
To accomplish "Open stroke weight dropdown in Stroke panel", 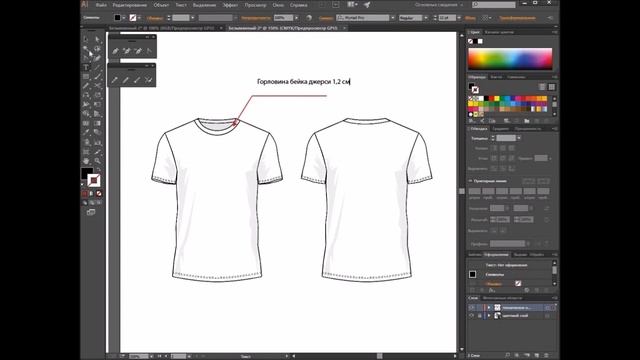I will [x=519, y=138].
